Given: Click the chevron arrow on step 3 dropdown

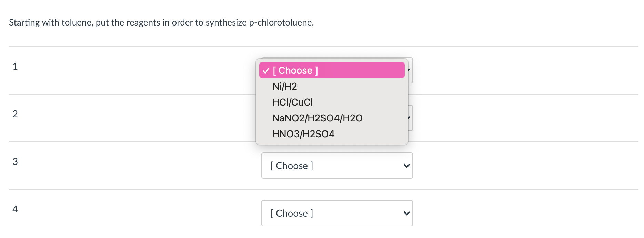Looking at the screenshot, I should 406,166.
